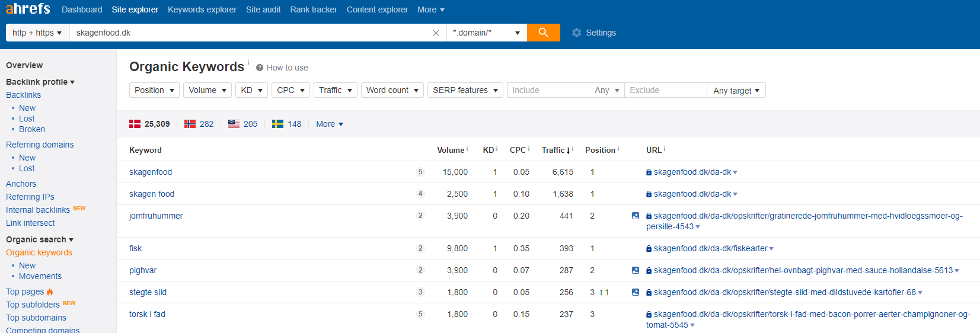
Task: Switch to United States flag results
Action: [x=234, y=124]
